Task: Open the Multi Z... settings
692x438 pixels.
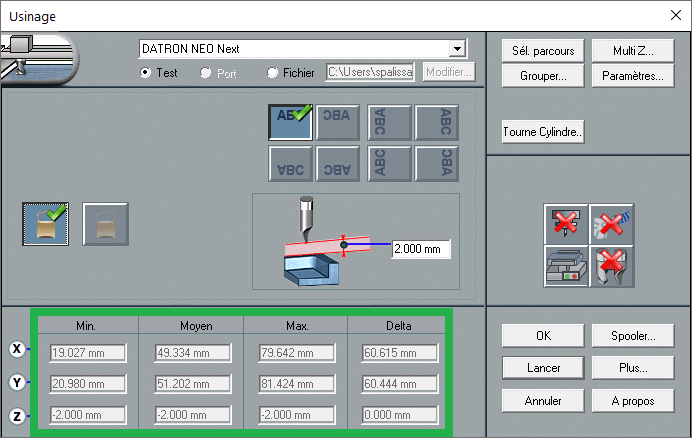Action: pyautogui.click(x=634, y=51)
